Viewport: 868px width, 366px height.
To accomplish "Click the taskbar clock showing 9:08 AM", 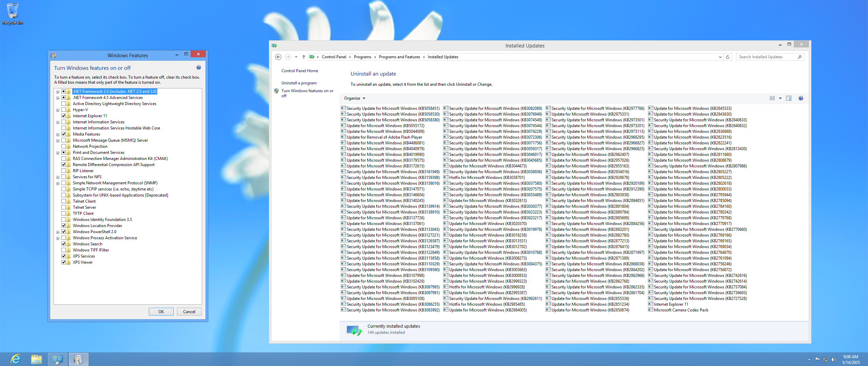I will pyautogui.click(x=851, y=360).
